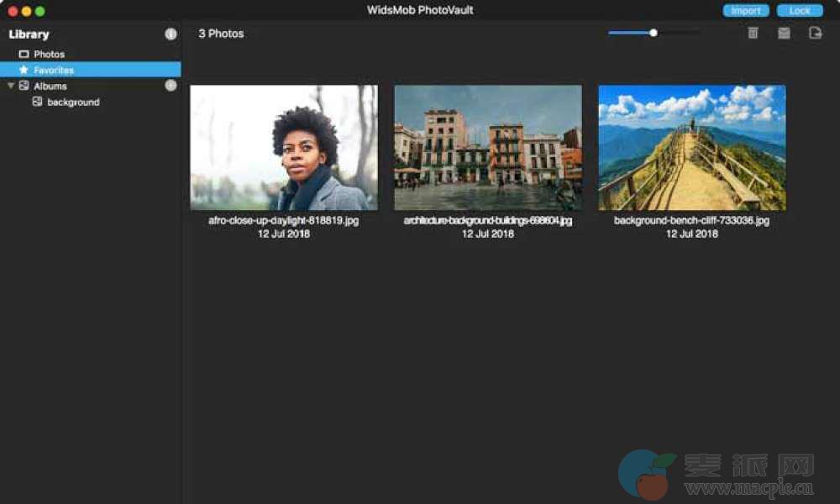
Task: Click the add album icon beside Albums
Action: coord(171,86)
